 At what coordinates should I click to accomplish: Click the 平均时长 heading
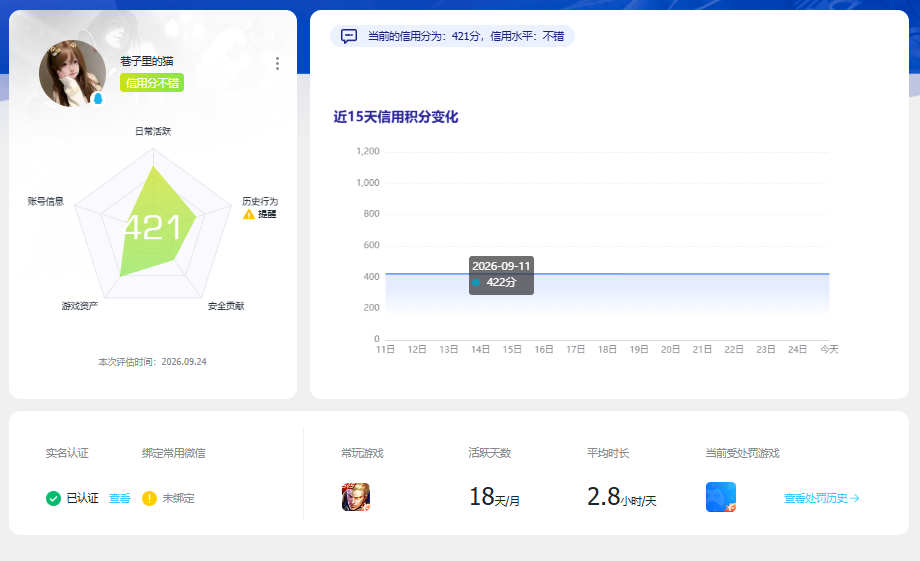(608, 453)
